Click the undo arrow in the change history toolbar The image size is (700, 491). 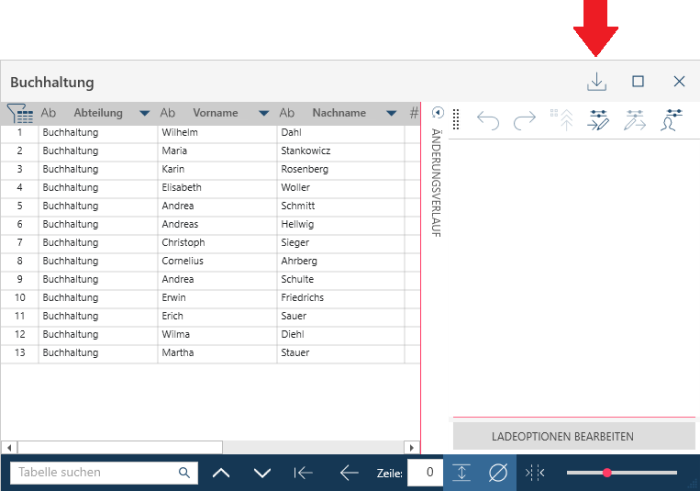click(x=488, y=121)
